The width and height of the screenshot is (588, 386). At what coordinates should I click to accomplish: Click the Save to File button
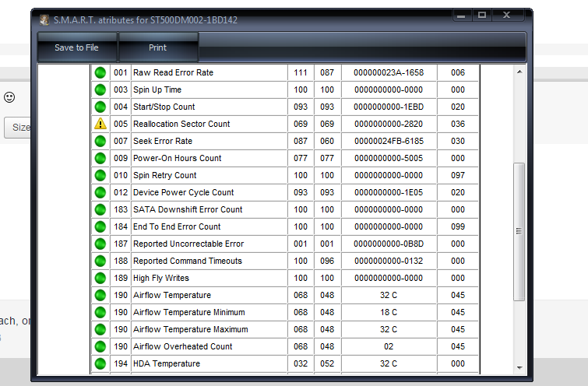pos(76,47)
